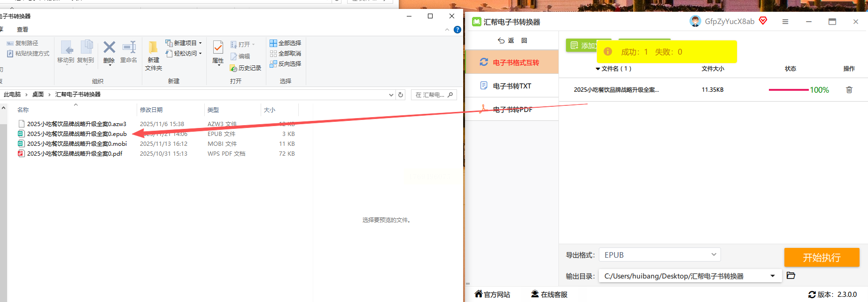Click 此电脑 in the Explorer breadcrumb
Viewport: 868px width, 302px height.
[12, 95]
